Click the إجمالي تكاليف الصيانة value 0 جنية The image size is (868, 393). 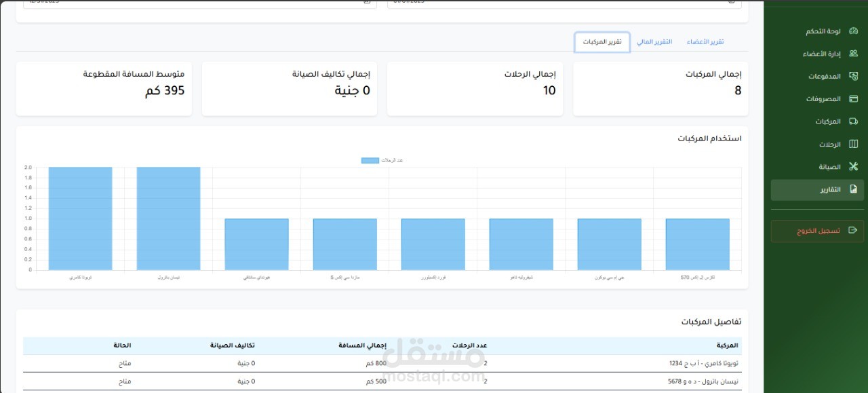click(x=352, y=91)
